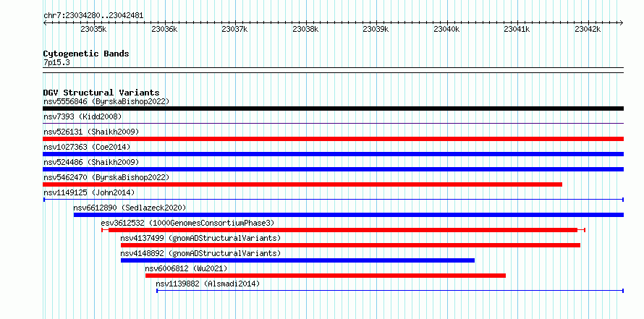
Task: Select the red nsv6006812 variant bar
Action: 326,276
